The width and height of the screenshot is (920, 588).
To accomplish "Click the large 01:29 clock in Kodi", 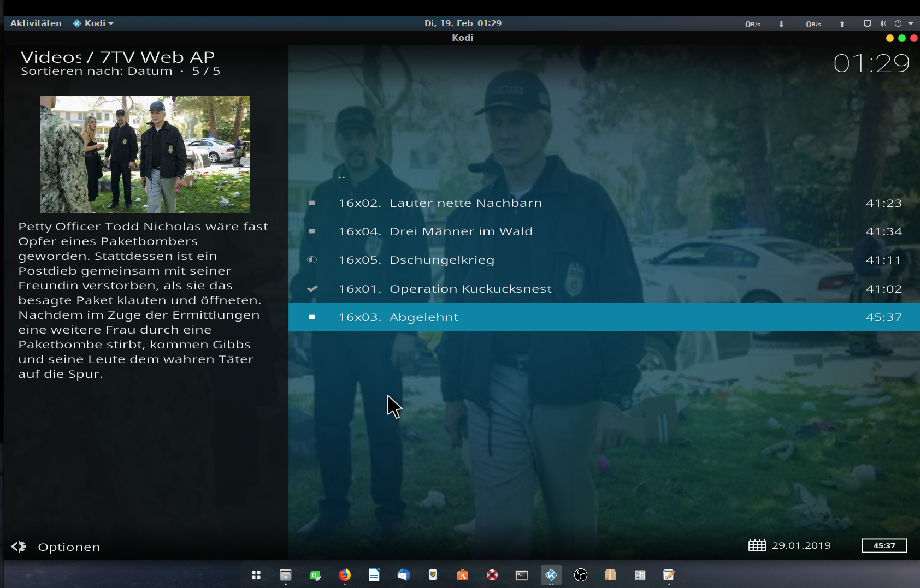I will tap(872, 63).
